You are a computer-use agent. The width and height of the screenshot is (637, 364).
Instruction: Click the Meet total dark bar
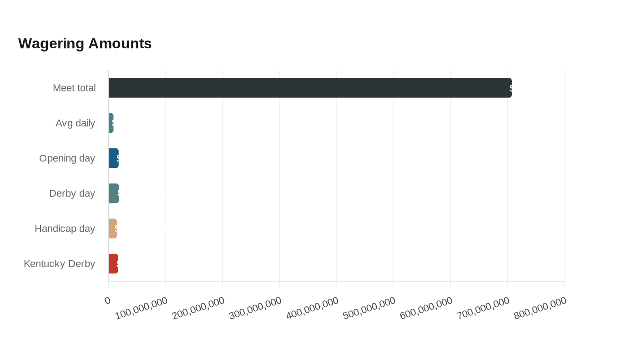310,88
